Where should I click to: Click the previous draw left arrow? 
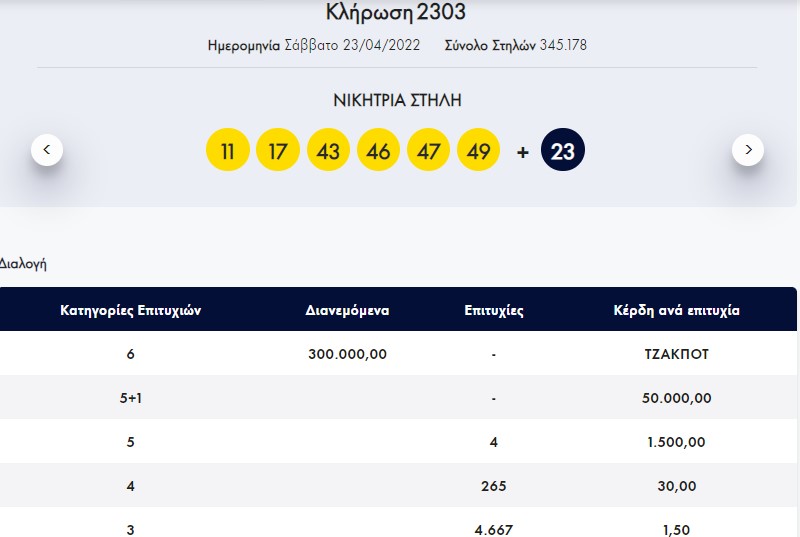[47, 150]
